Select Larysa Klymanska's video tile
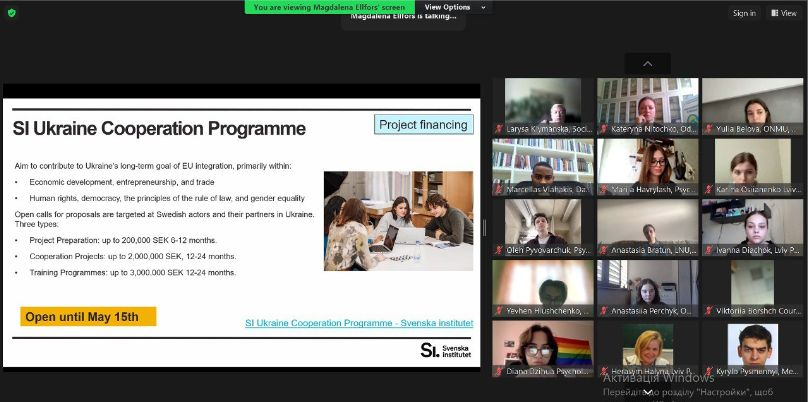The height and width of the screenshot is (402, 808). [x=543, y=106]
